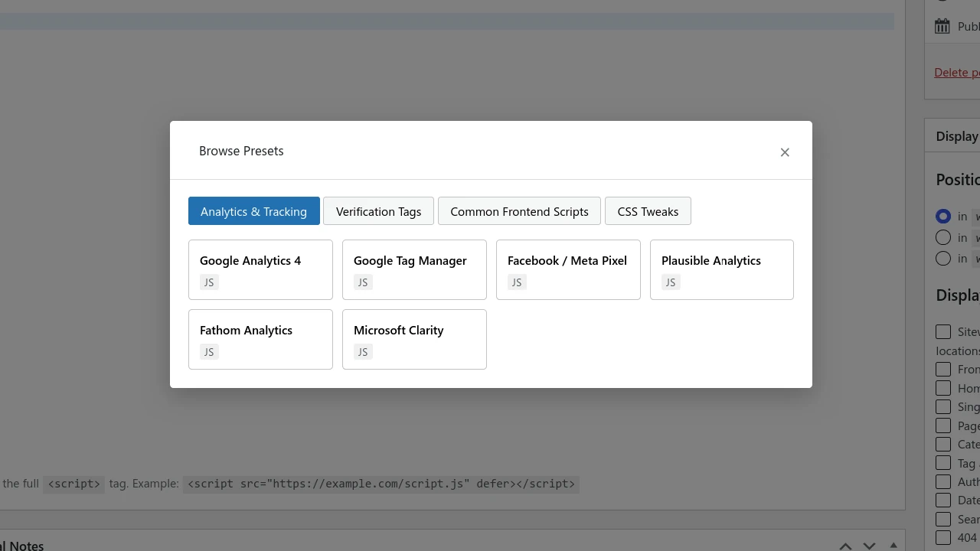Select the third Position radio option

click(x=943, y=258)
